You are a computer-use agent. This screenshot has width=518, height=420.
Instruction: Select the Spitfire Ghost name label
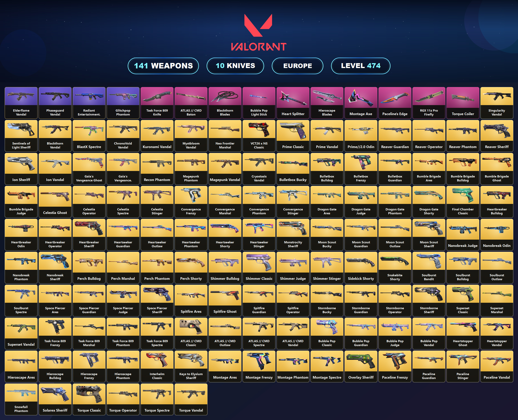(x=225, y=312)
